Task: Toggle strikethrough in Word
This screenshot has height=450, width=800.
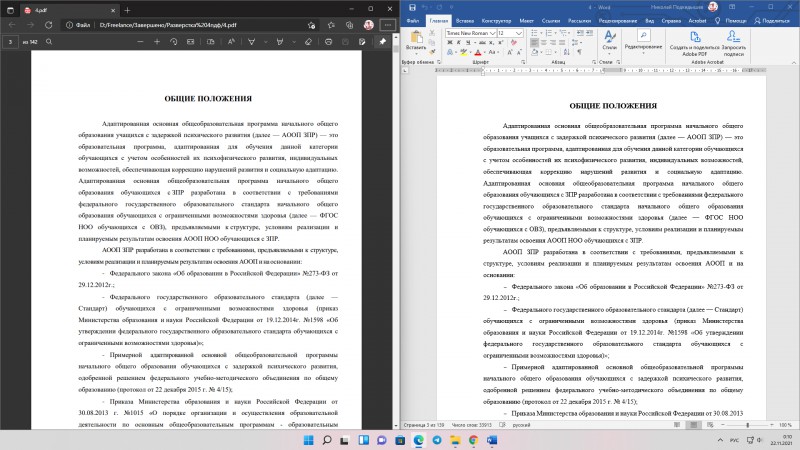Action: click(x=482, y=42)
